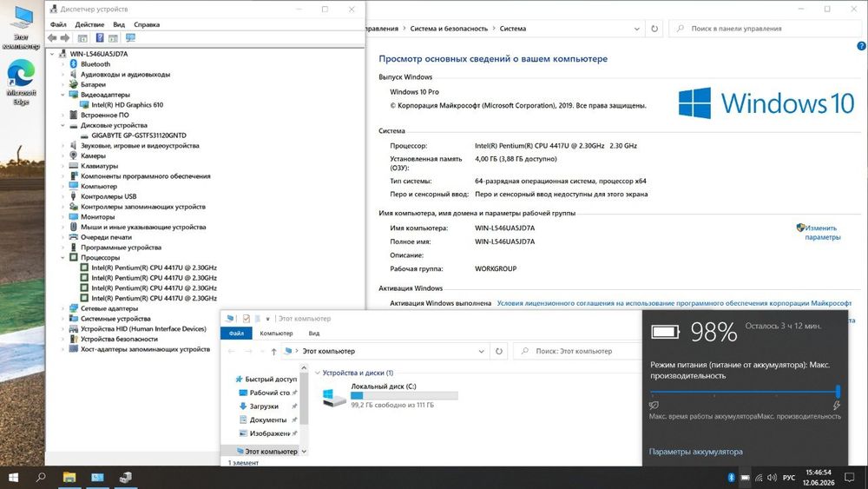The image size is (868, 489).
Task: Collapse the Видеоадаптеры node
Action: tap(62, 95)
